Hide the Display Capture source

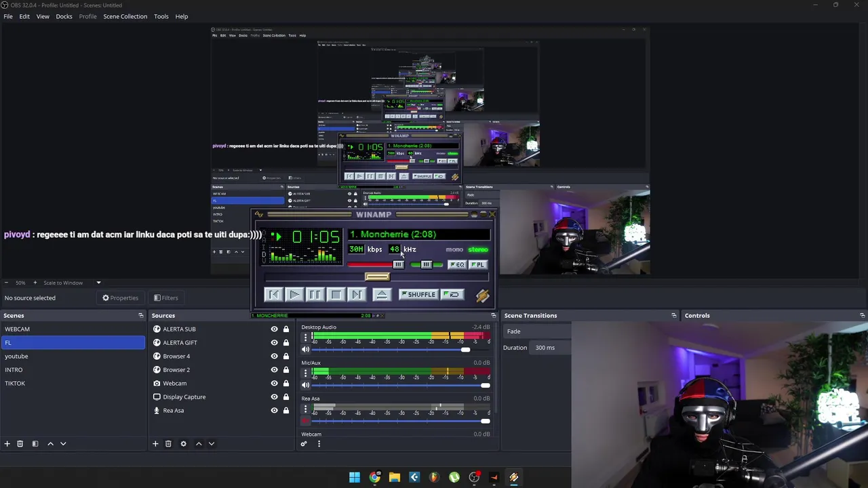274,396
